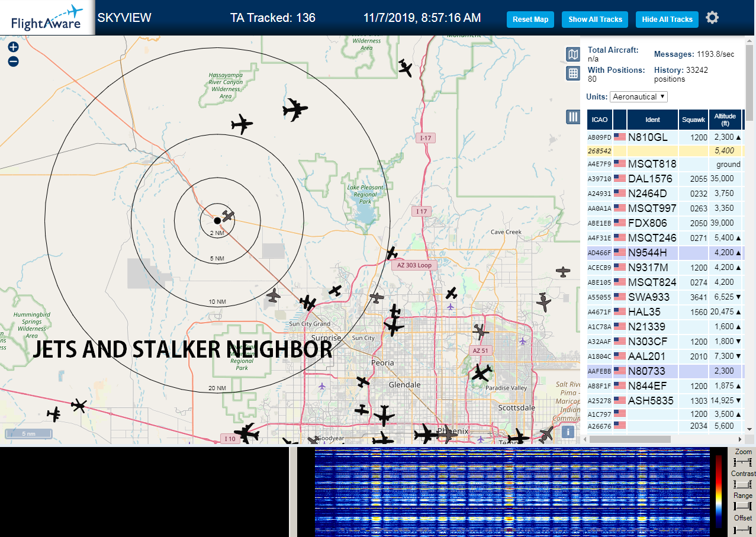Select the N844EF aircraft row
This screenshot has height=537, width=756.
pyautogui.click(x=665, y=385)
